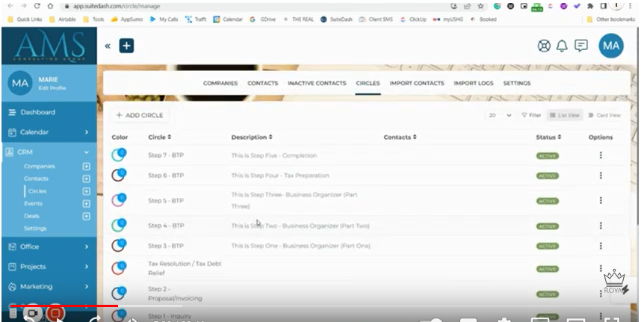Open Events in the CRM submenu
Viewport: 644px width, 322px height.
[34, 204]
